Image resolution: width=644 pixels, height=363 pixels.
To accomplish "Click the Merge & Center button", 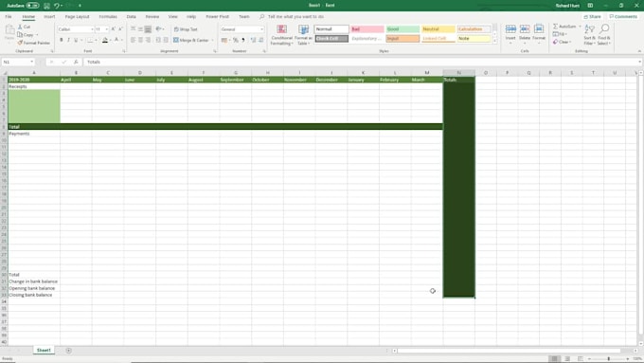I will [191, 40].
